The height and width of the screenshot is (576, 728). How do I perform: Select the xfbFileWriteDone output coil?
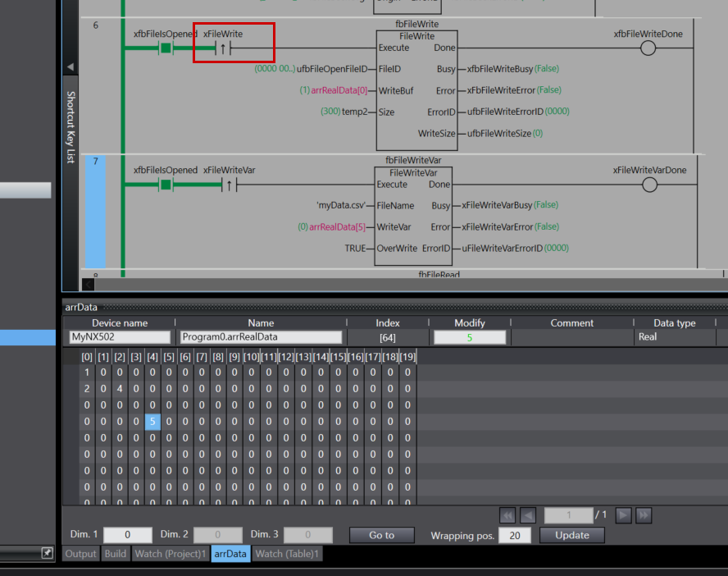point(648,48)
